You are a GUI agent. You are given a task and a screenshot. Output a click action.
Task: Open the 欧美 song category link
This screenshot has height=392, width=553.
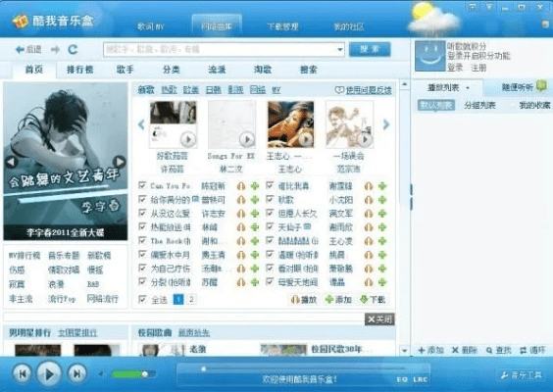[x=191, y=90]
